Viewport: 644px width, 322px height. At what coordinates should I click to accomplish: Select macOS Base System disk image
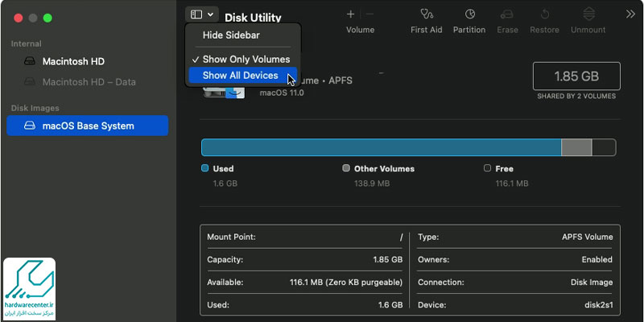click(88, 126)
